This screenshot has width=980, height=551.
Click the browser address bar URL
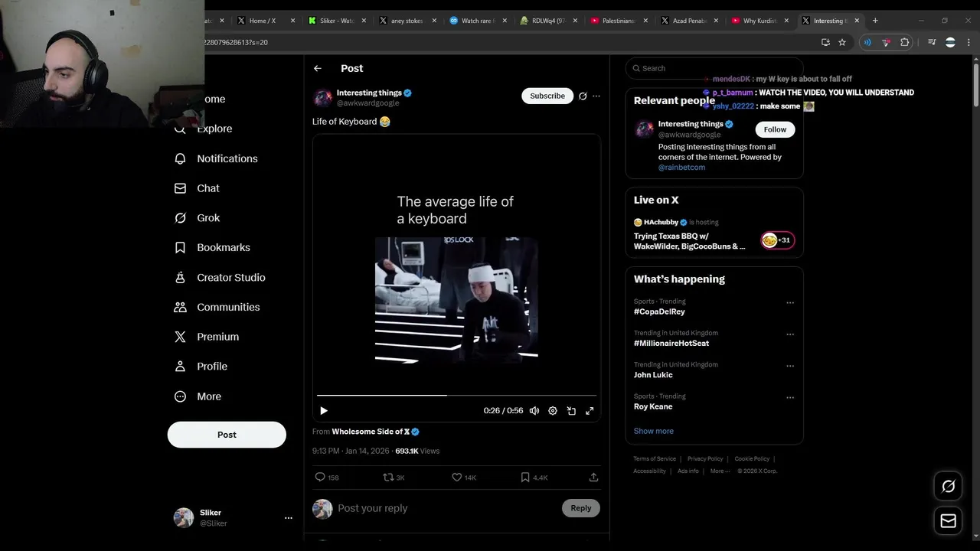pyautogui.click(x=236, y=42)
